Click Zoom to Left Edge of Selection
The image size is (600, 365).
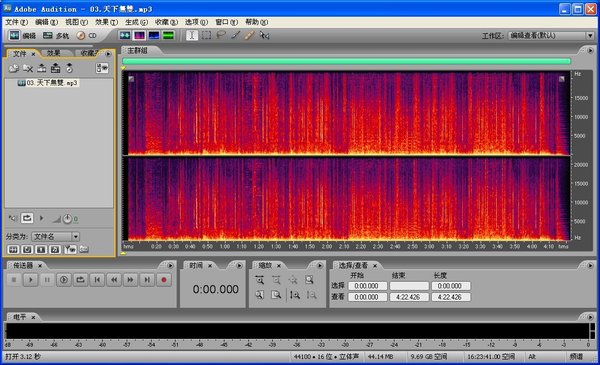259,295
